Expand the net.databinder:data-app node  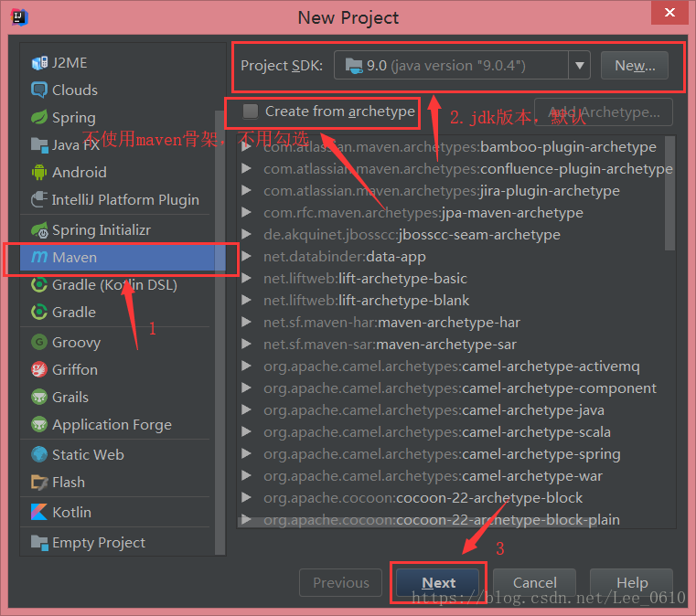246,256
